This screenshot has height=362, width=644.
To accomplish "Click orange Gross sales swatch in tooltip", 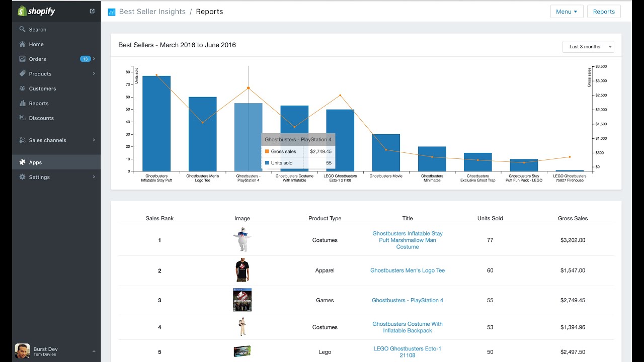I will [267, 151].
